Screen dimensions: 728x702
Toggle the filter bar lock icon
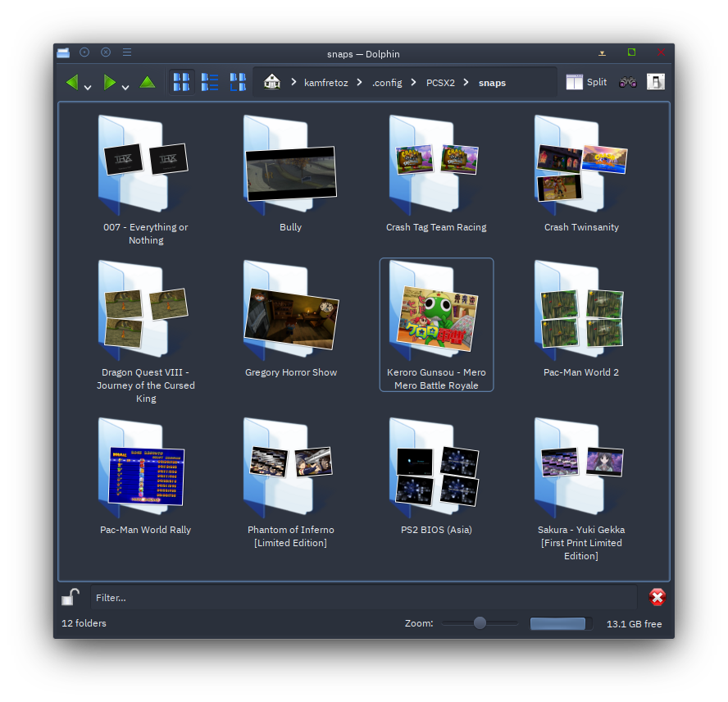71,598
